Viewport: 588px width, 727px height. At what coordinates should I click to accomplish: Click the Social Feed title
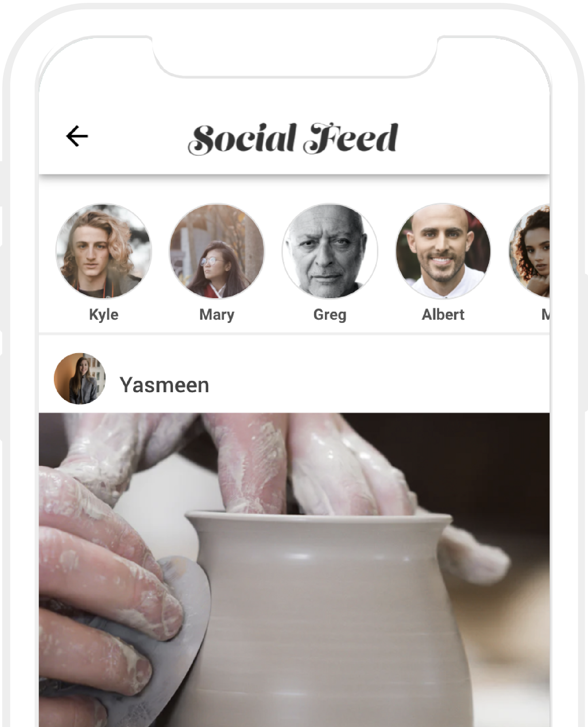coord(293,139)
